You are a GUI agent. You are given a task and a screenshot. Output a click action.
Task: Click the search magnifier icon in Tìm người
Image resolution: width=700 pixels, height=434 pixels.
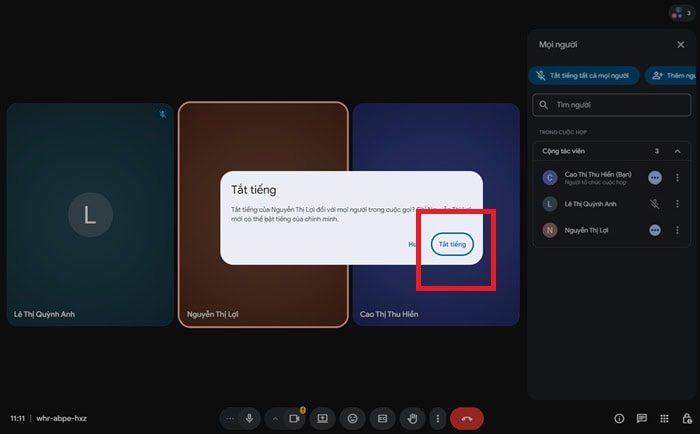(x=544, y=105)
